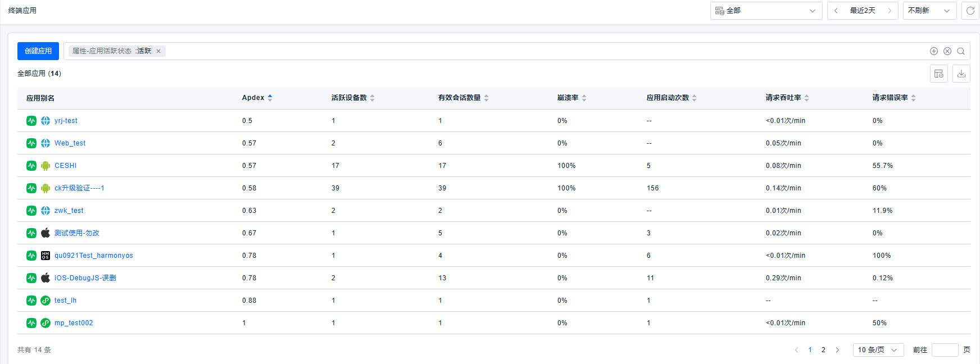Open the 10 条/页 page size dropdown
The height and width of the screenshot is (364, 980).
[x=878, y=350]
